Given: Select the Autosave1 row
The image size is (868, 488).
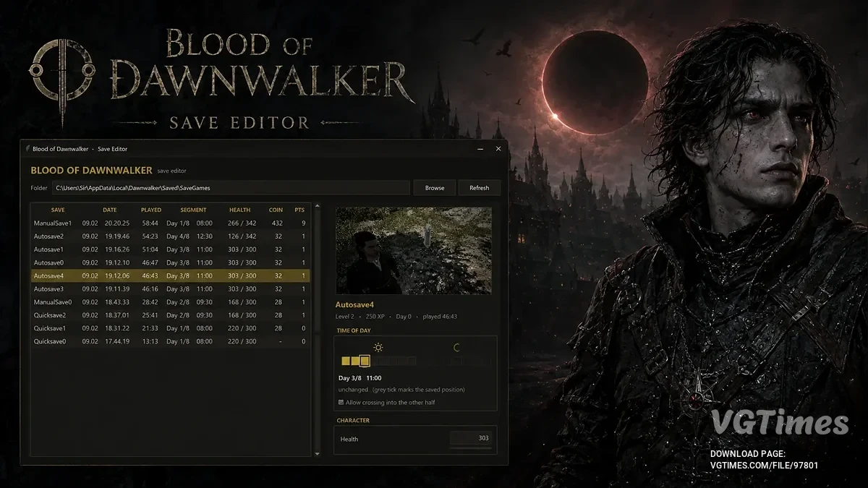Looking at the screenshot, I should click(x=170, y=249).
